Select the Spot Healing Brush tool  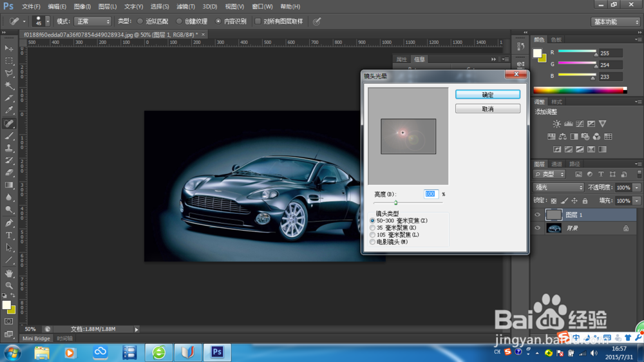[8, 123]
